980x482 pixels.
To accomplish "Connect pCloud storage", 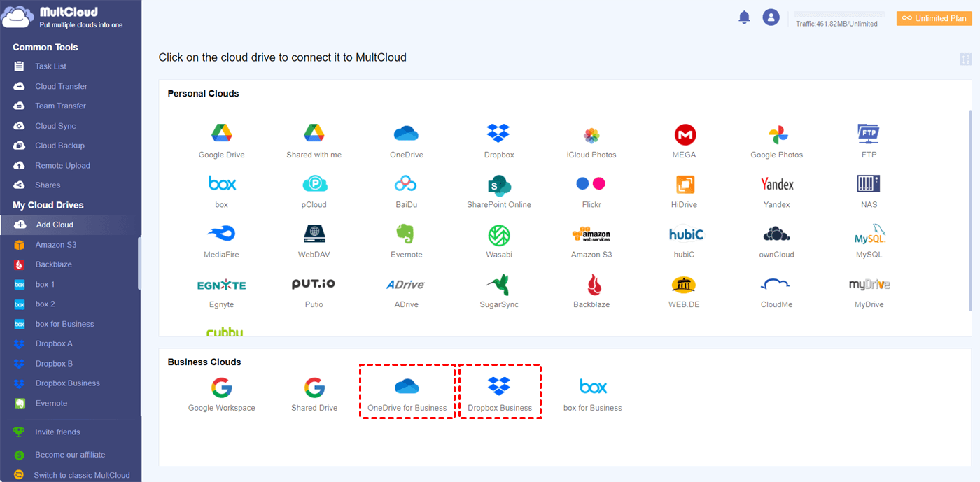I will pos(314,191).
